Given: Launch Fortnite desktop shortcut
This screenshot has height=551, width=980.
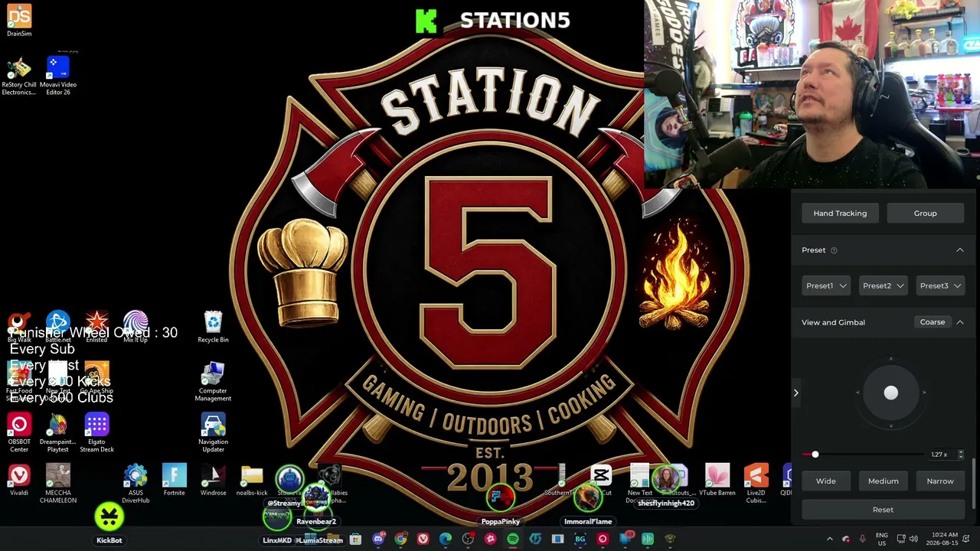Looking at the screenshot, I should (174, 481).
